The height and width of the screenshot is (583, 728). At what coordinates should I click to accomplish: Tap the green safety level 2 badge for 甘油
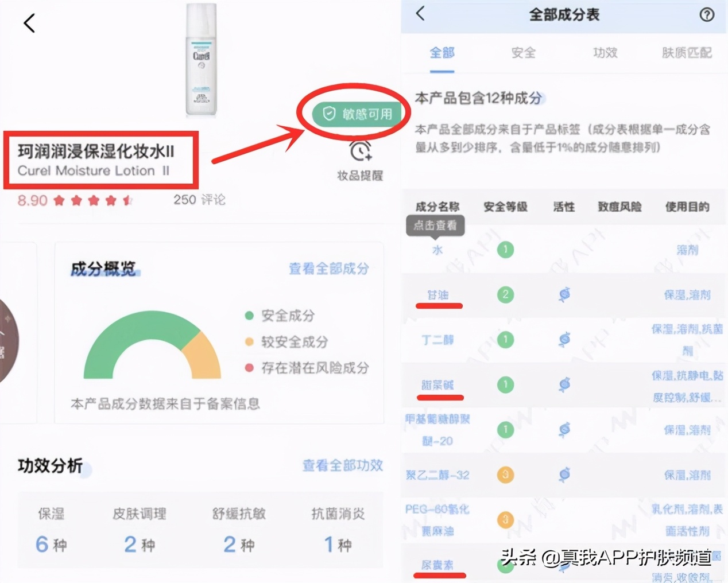505,294
